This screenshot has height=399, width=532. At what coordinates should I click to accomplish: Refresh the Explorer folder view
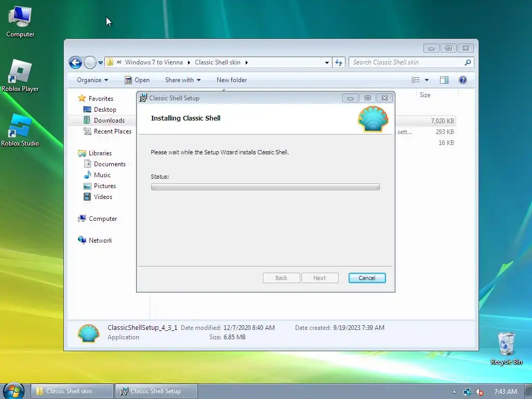tap(339, 62)
